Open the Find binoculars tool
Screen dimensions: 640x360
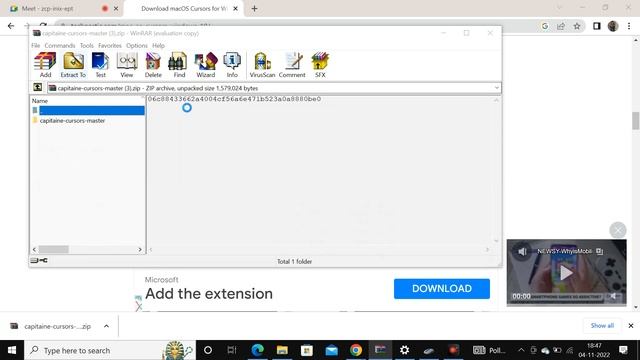[179, 65]
